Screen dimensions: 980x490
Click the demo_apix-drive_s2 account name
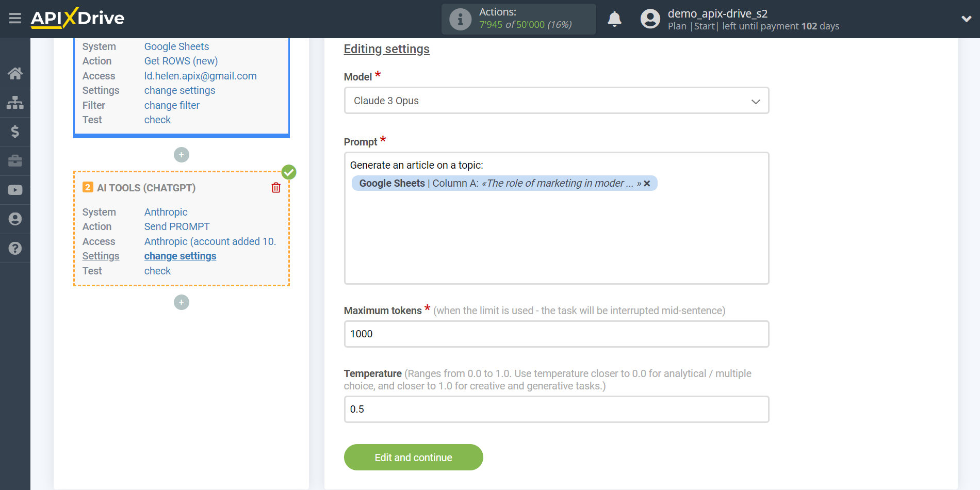click(717, 13)
